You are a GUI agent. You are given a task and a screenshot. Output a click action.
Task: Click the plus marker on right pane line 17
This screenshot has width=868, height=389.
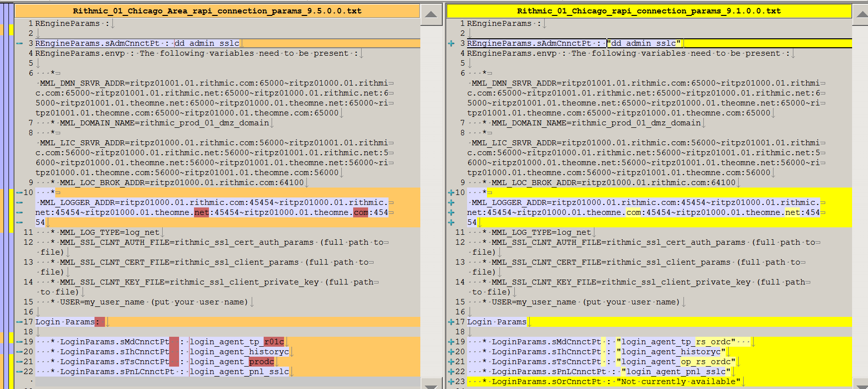click(x=451, y=322)
